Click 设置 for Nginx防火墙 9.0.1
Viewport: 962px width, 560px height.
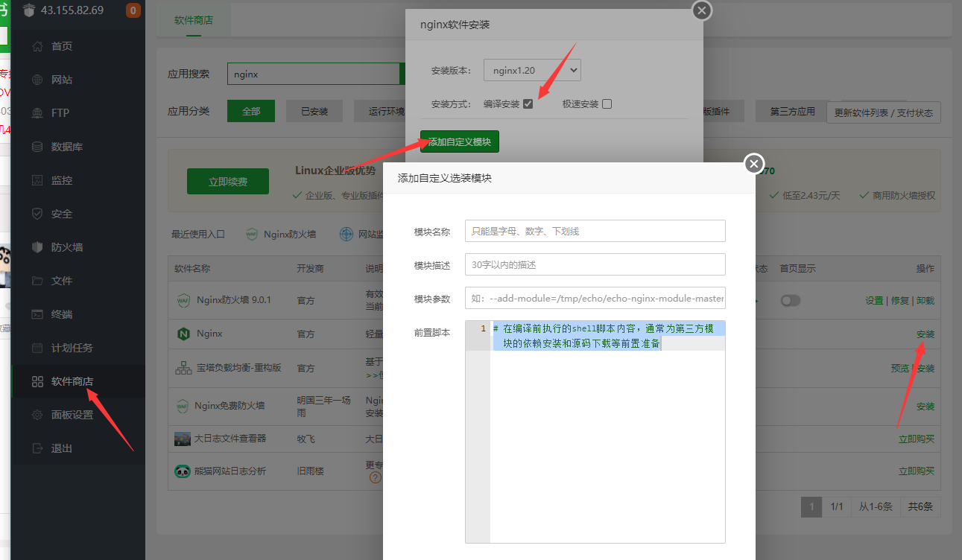pos(874,301)
